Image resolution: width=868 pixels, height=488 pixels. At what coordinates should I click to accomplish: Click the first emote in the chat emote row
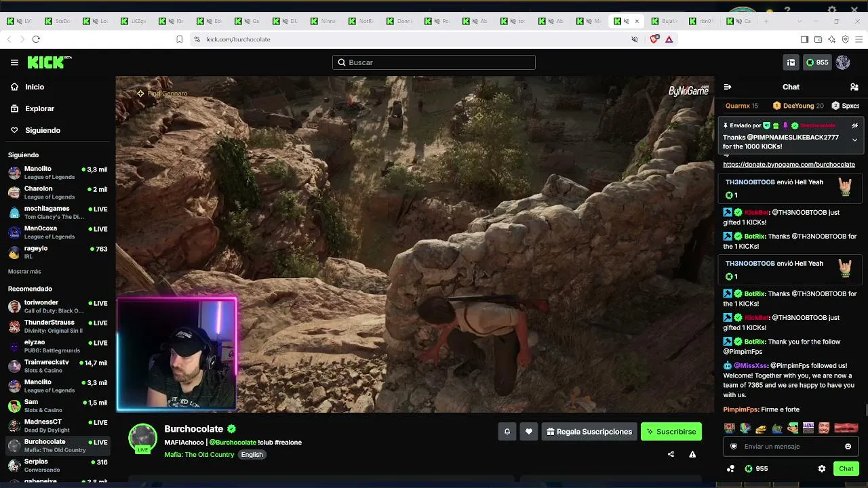pos(730,428)
